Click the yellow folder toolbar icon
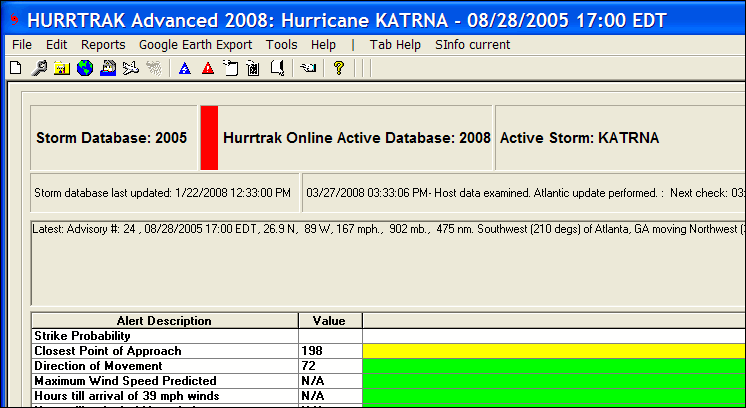The height and width of the screenshot is (408, 746). [x=61, y=68]
